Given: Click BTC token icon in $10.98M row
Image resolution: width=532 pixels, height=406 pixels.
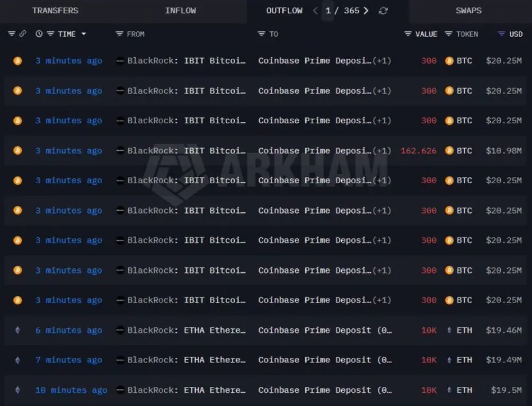Looking at the screenshot, I should point(449,150).
